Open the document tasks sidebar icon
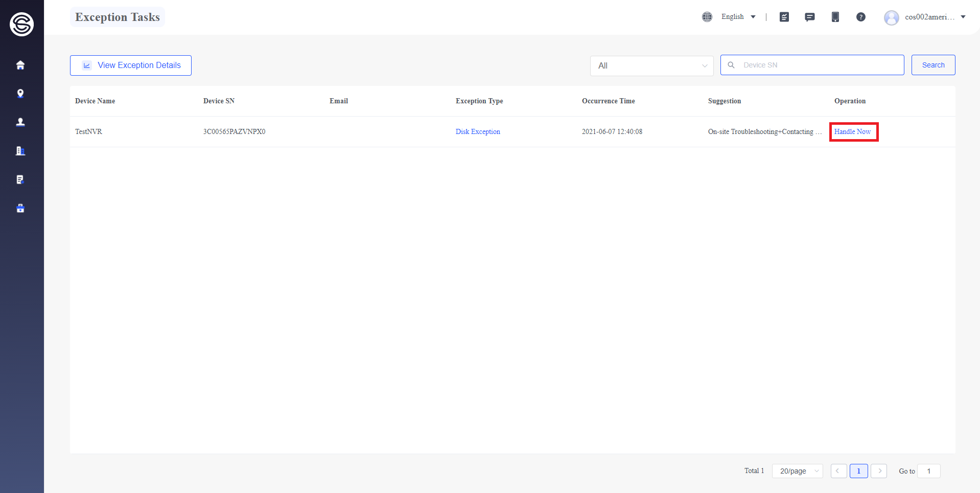Image resolution: width=980 pixels, height=493 pixels. (x=20, y=180)
